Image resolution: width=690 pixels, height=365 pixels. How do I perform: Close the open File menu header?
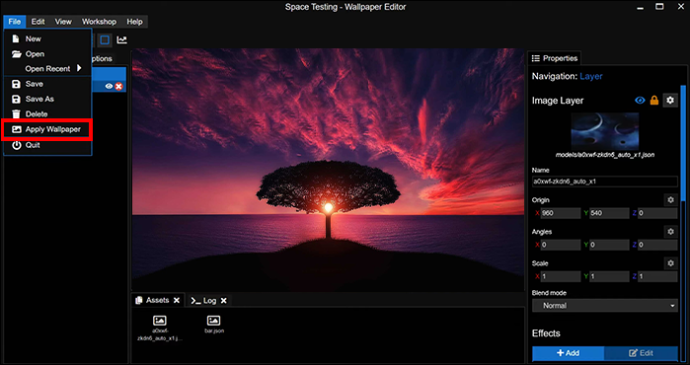pos(15,22)
